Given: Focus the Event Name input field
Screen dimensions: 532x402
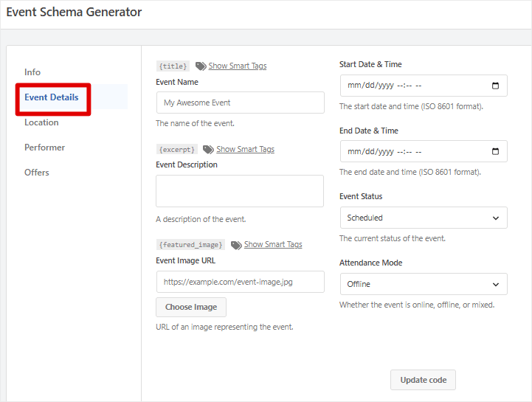Looking at the screenshot, I should coord(241,103).
